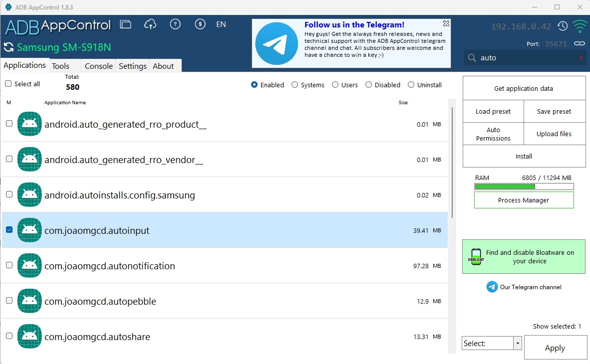Image resolution: width=590 pixels, height=364 pixels.
Task: Click com.joaomgcd.autoinput app icon
Action: point(29,230)
